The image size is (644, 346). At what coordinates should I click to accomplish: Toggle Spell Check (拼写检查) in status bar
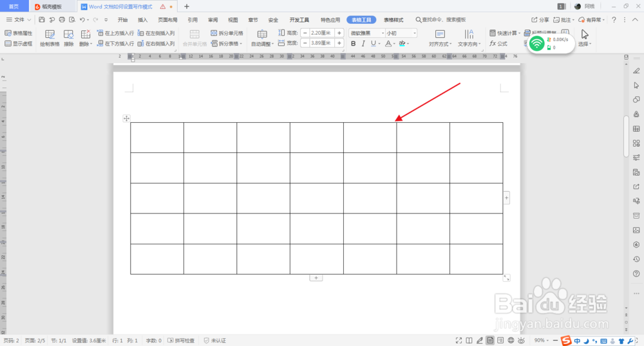point(181,340)
